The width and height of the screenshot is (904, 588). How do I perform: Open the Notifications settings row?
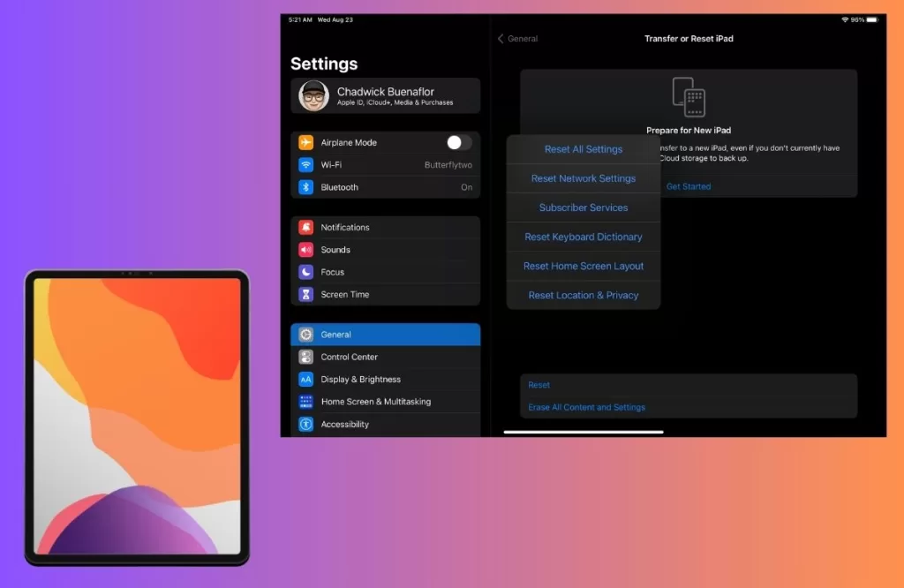point(386,227)
